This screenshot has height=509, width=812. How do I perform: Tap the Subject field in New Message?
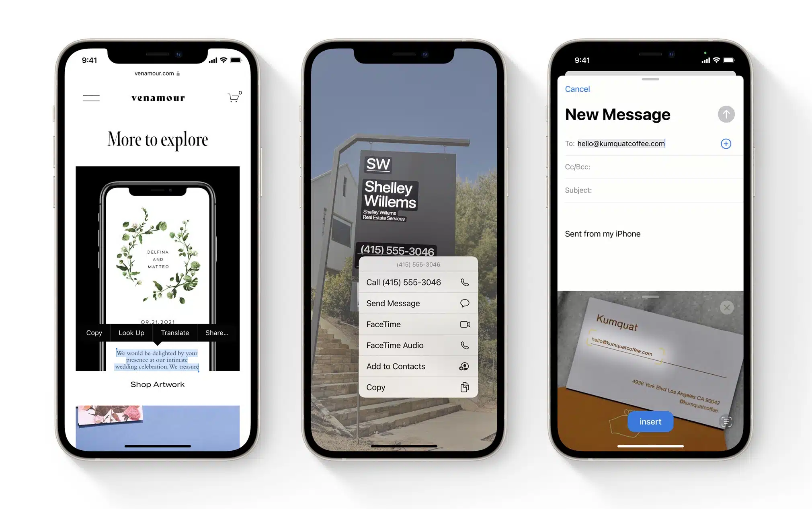(645, 190)
